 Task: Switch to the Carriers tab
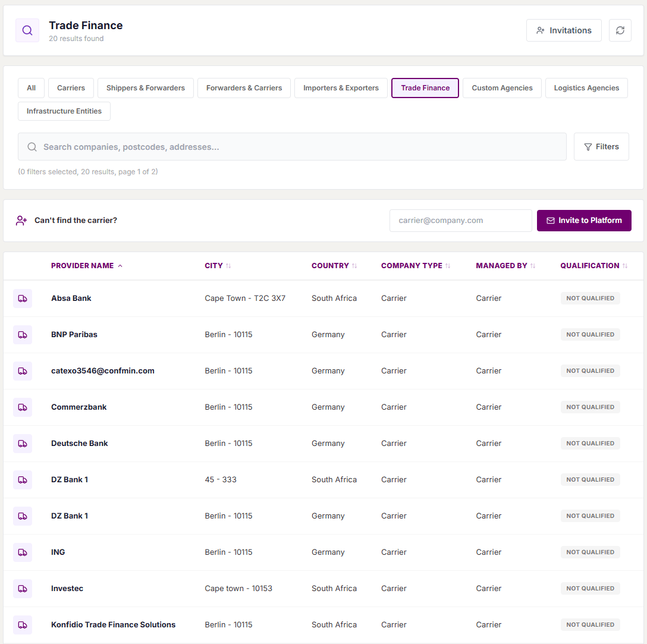[71, 88]
